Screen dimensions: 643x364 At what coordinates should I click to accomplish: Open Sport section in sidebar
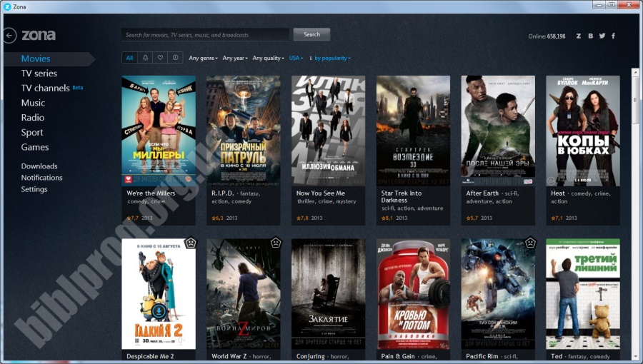coord(32,132)
